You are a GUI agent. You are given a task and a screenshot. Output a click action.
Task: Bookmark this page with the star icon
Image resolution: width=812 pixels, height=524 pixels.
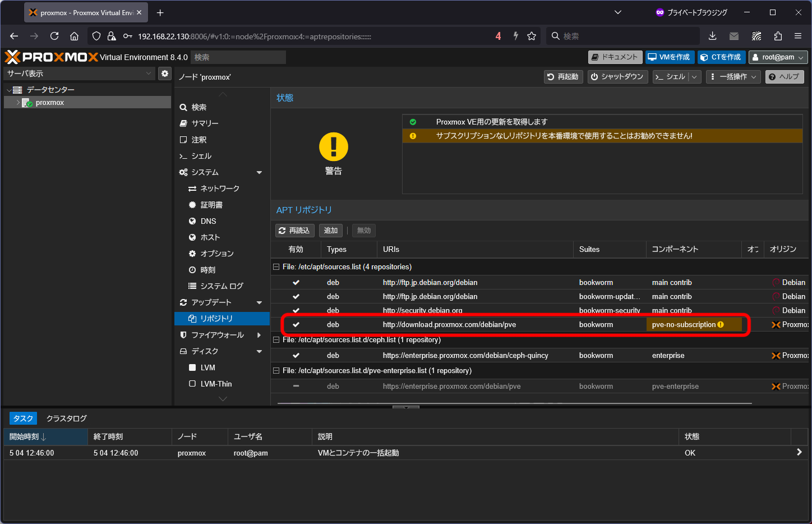coord(532,36)
